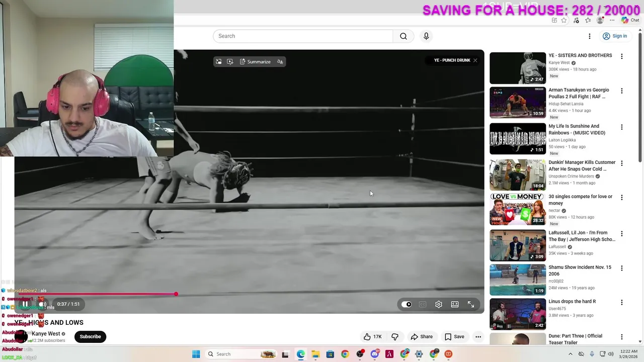Open options menu for Arman Tsarukyan video
This screenshot has width=644, height=362.
pyautogui.click(x=622, y=91)
